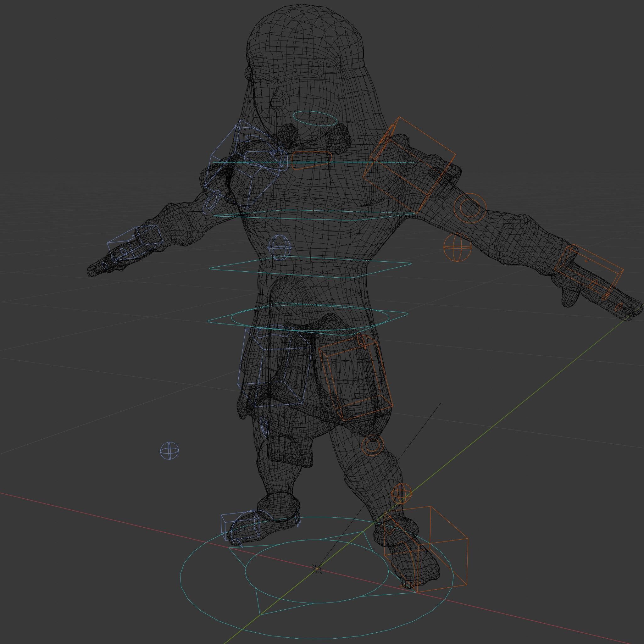Select the small orange circle at the knee
The width and height of the screenshot is (644, 644).
[373, 446]
